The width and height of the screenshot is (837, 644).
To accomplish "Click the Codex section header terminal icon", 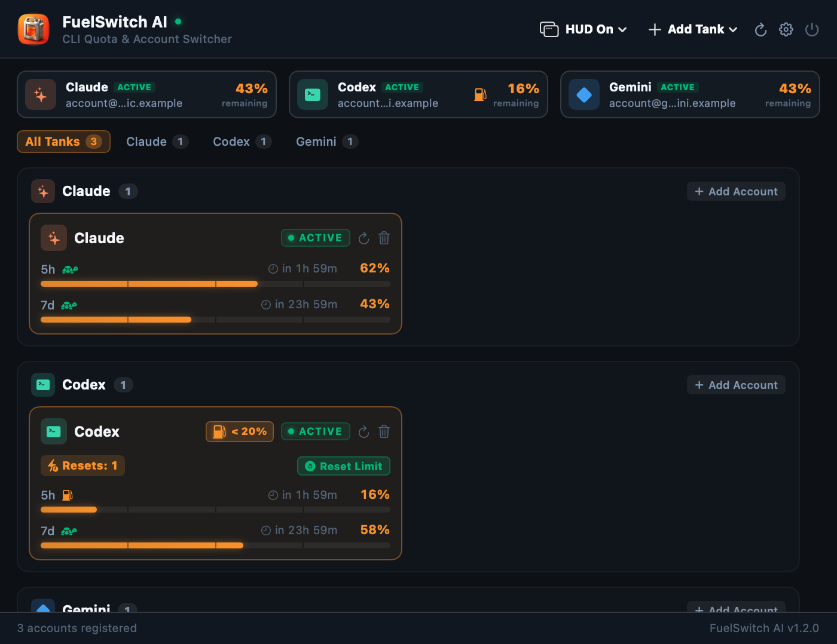I will pyautogui.click(x=43, y=385).
